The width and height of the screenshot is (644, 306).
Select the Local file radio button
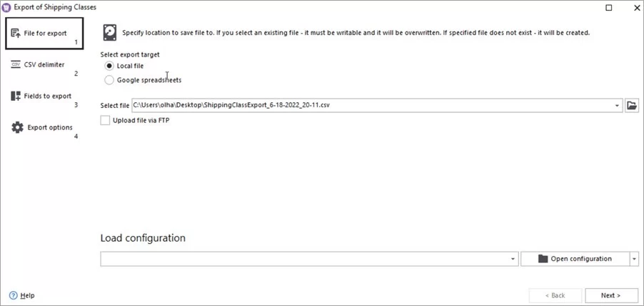tap(109, 66)
